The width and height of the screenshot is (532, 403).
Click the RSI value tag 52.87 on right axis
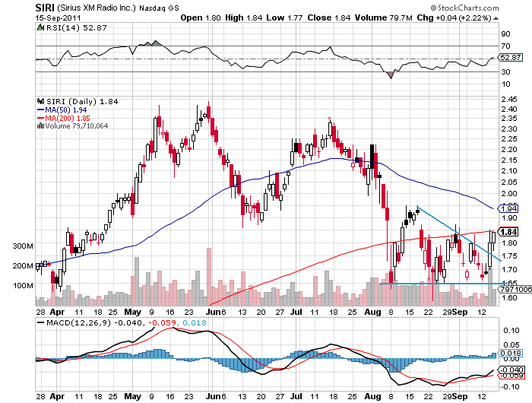click(x=510, y=57)
